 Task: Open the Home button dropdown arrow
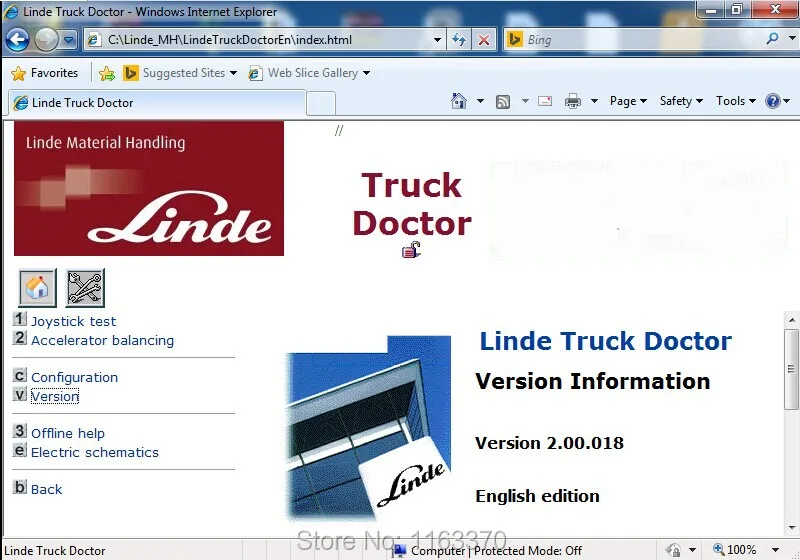(x=480, y=101)
